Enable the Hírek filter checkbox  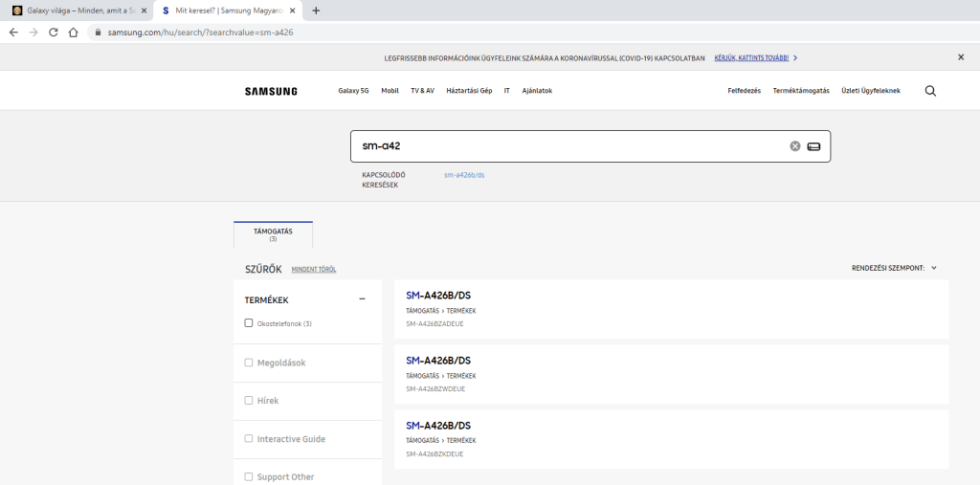tap(249, 401)
